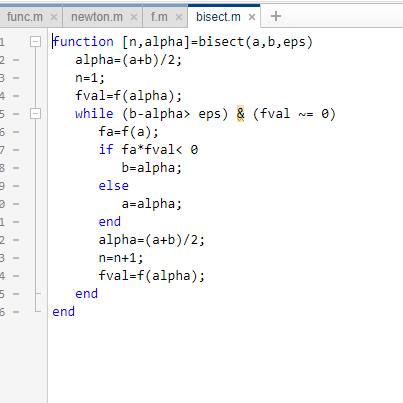Set breakpoint on a=alpha line
Viewport: 403px width, 403px height.
point(16,204)
